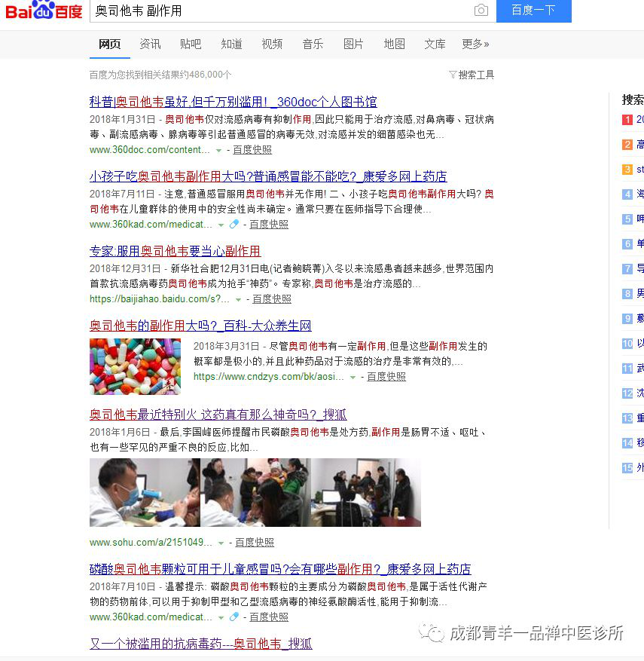
Task: Switch to the 文库 tab
Action: click(x=435, y=44)
